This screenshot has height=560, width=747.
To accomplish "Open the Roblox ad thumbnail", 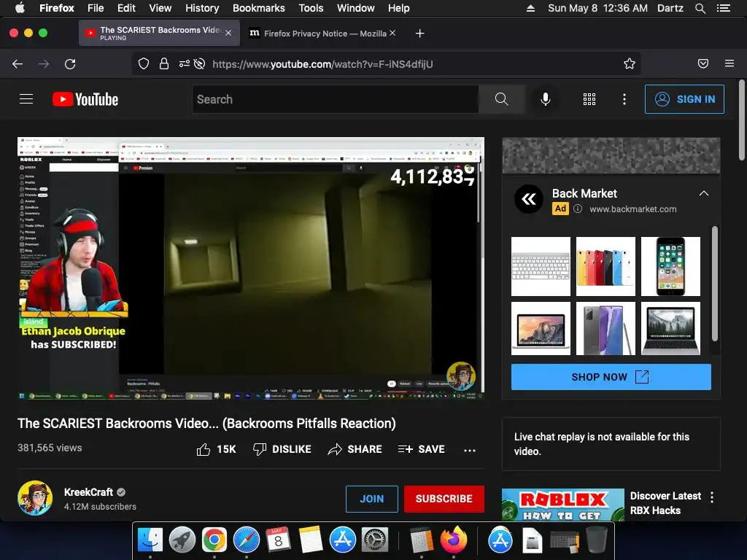I will tap(562, 505).
